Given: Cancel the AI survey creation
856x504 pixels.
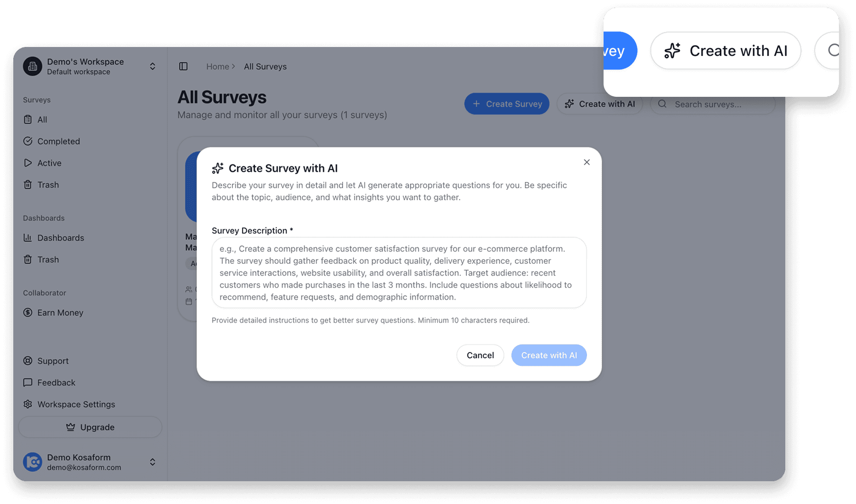Looking at the screenshot, I should point(480,355).
